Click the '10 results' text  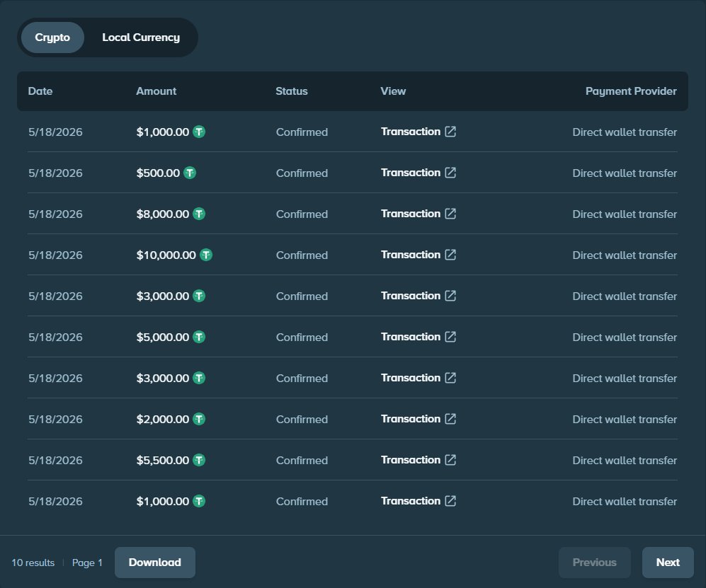pos(33,563)
